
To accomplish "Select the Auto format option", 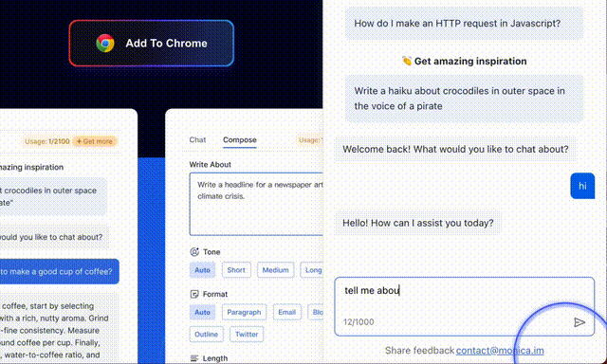I will [202, 312].
